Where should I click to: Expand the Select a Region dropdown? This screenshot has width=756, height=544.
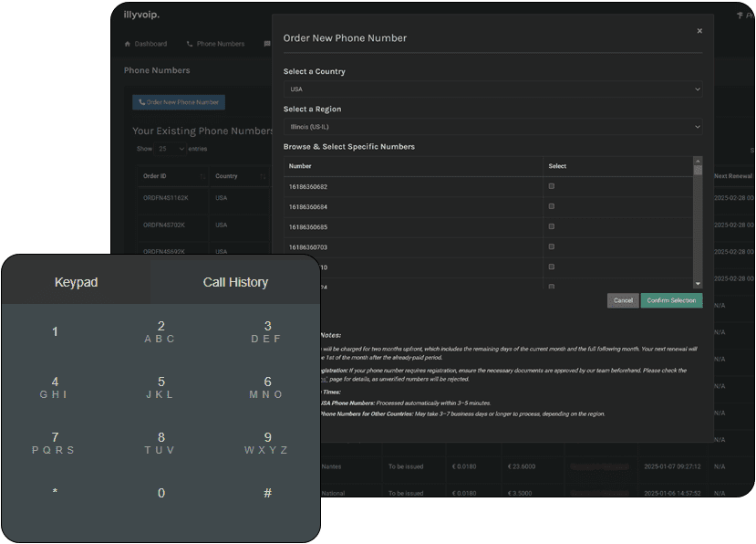tap(492, 127)
